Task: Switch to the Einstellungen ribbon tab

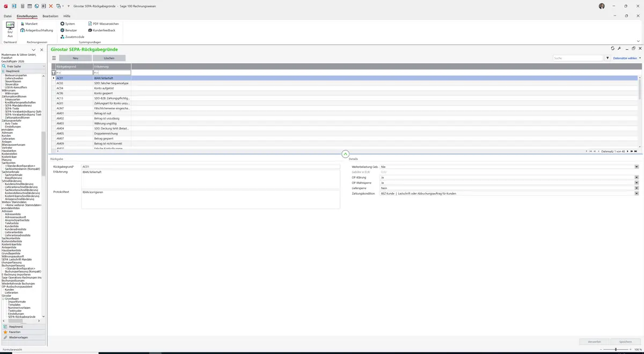Action: [27, 16]
